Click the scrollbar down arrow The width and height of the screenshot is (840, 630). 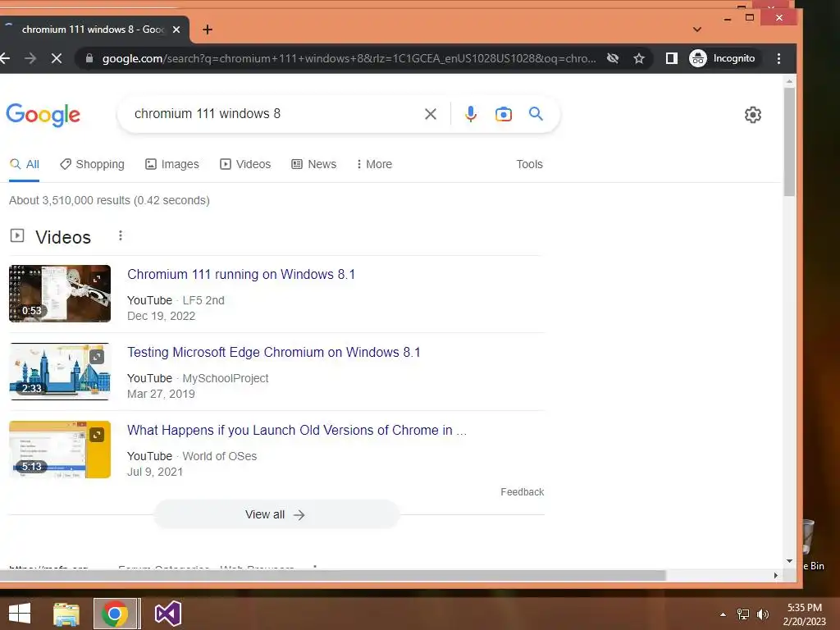789,561
